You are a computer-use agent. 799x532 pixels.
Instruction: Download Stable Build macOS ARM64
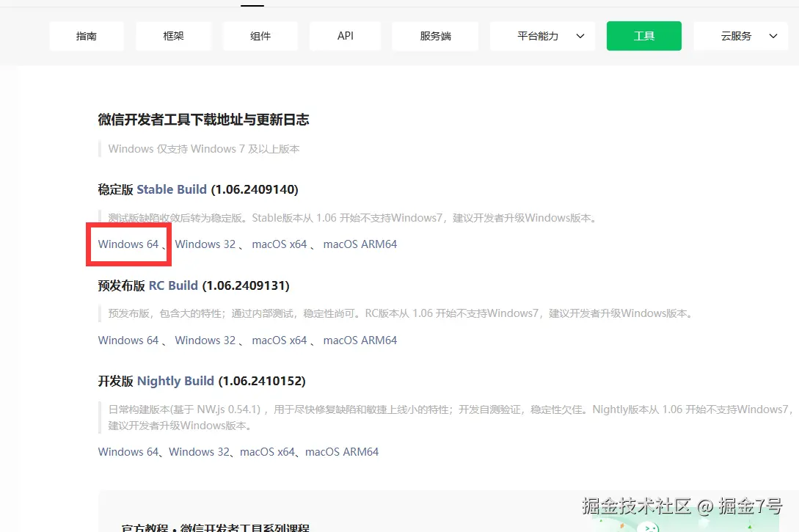360,244
